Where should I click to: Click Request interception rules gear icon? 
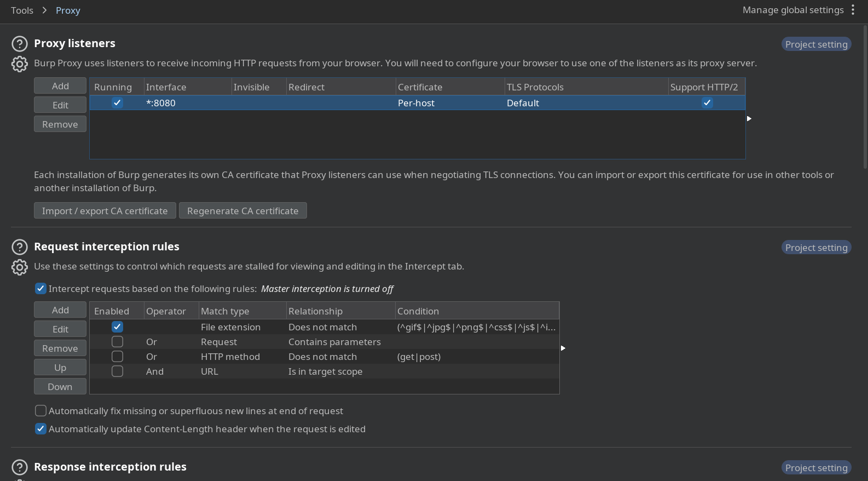point(20,267)
